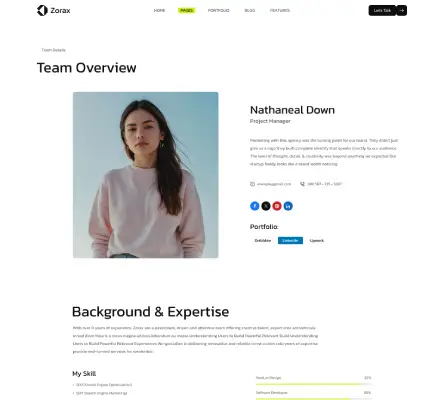Click the SEM Search Engine Marketing item
Viewport: 444px width, 400px height.
pos(101,393)
